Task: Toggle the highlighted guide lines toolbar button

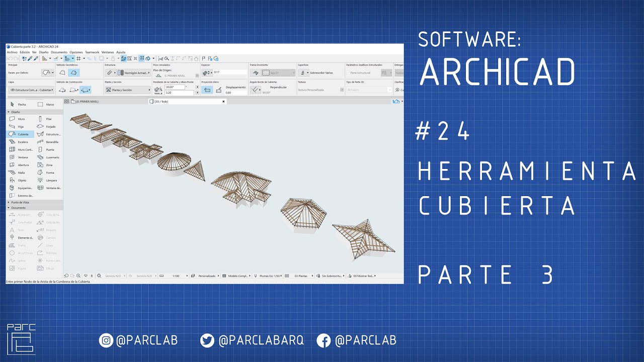Action: (69, 58)
